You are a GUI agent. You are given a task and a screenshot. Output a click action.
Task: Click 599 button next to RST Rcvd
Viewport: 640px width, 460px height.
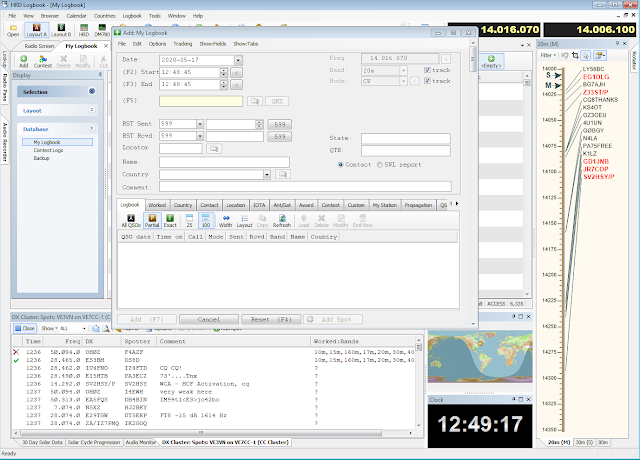click(x=280, y=136)
